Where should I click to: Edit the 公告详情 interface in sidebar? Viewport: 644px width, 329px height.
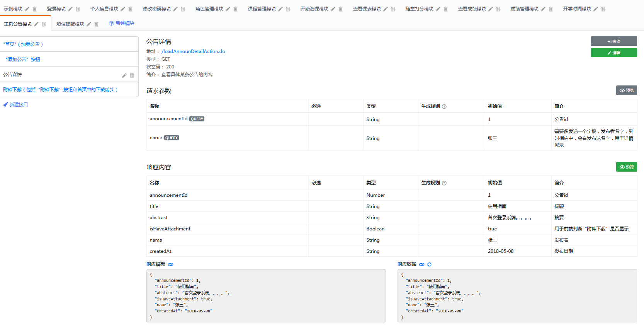(x=124, y=75)
